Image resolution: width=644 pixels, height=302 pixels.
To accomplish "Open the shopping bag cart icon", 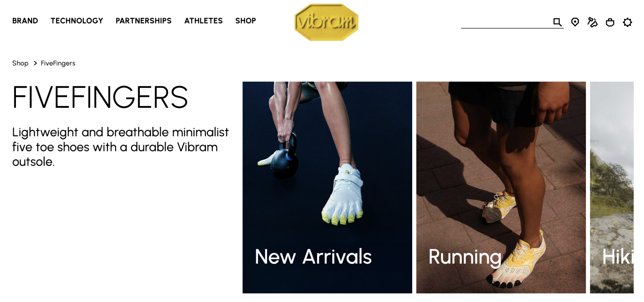I will tap(610, 22).
